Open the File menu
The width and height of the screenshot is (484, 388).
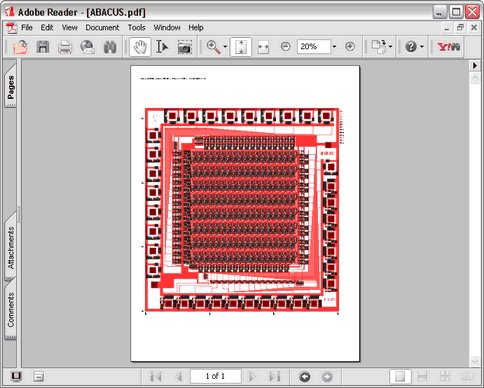click(27, 27)
